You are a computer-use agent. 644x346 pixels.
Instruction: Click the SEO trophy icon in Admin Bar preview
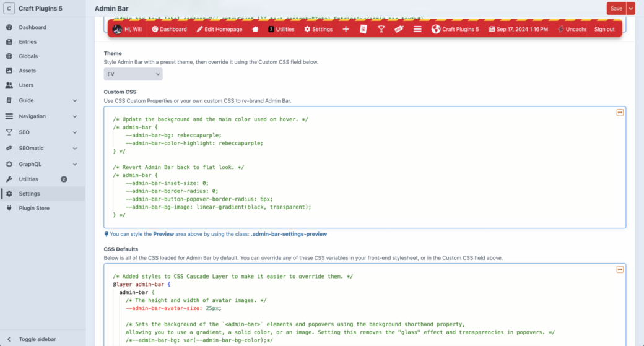pos(381,29)
